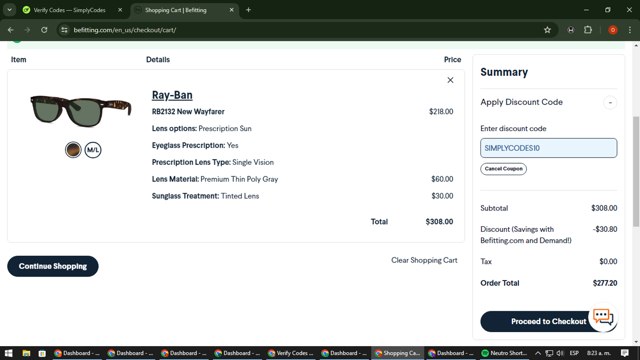Open the tab search dropdown
Screen dimensions: 640x360
pyautogui.click(x=9, y=10)
